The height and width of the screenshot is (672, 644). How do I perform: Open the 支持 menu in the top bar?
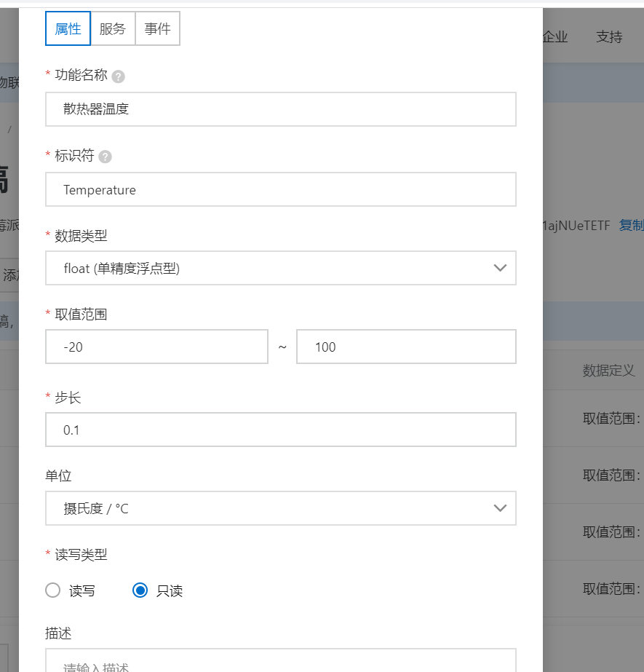pyautogui.click(x=608, y=36)
